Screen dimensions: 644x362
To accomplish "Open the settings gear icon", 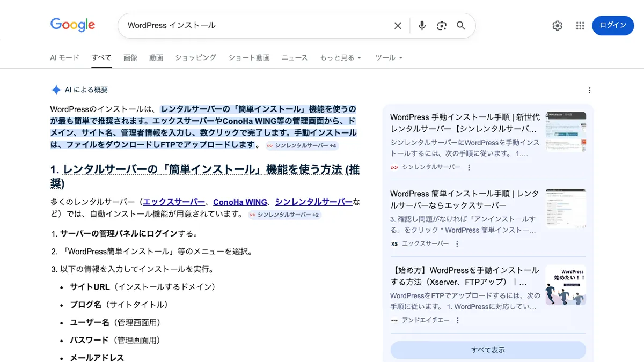I will (558, 25).
